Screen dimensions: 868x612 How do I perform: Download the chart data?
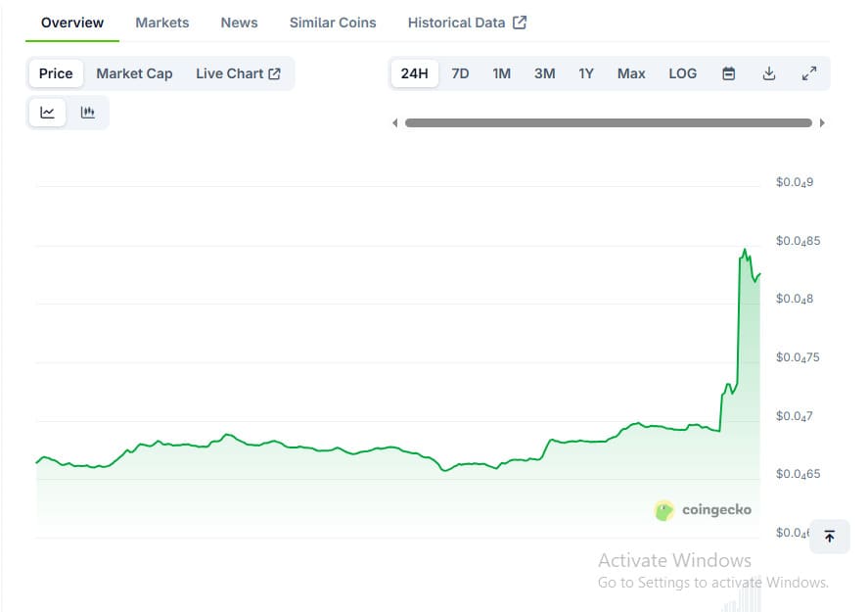coord(769,73)
